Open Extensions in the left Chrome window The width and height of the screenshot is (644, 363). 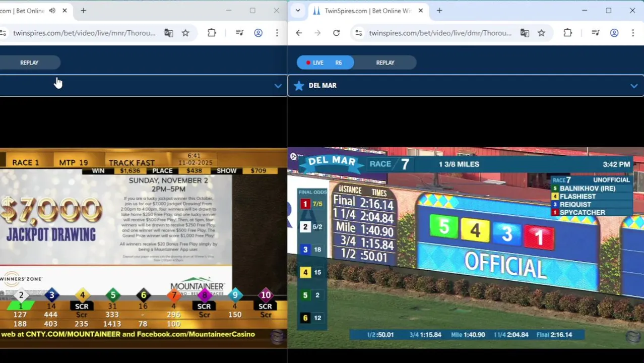(x=212, y=33)
